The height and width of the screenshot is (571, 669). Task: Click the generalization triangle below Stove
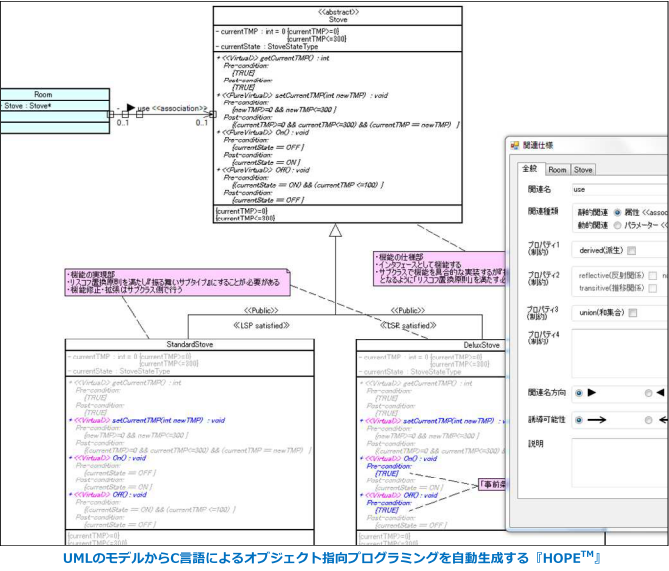click(335, 230)
